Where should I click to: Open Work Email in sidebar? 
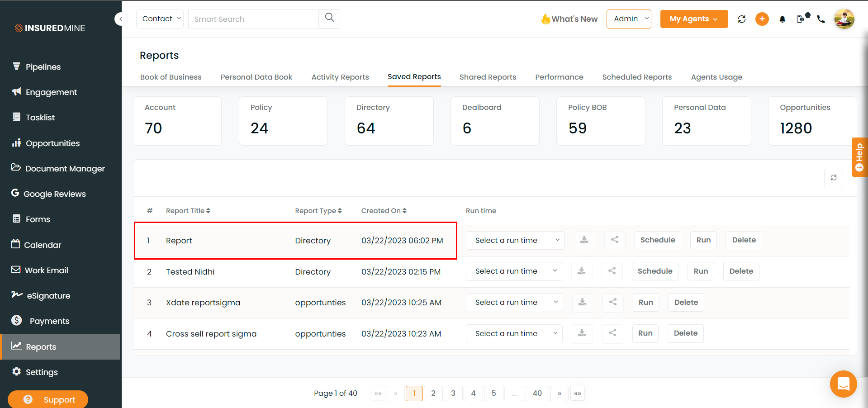click(x=46, y=270)
